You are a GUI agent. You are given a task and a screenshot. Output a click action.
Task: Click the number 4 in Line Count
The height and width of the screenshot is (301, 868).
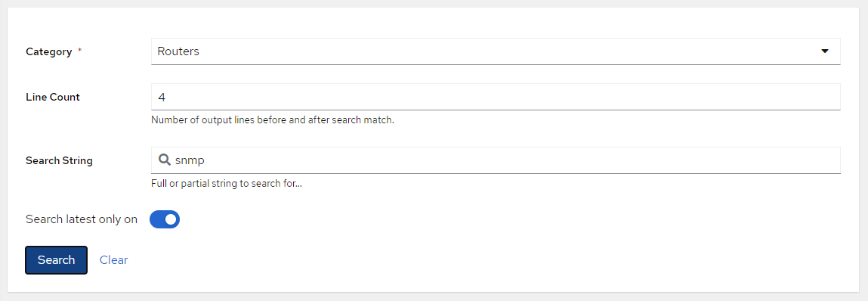(x=162, y=98)
